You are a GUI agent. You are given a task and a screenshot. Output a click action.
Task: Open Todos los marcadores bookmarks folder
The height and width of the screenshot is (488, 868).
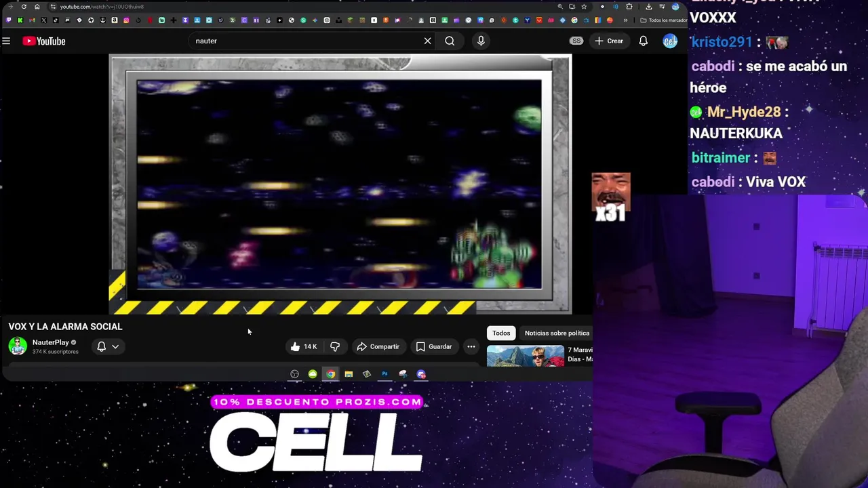664,20
